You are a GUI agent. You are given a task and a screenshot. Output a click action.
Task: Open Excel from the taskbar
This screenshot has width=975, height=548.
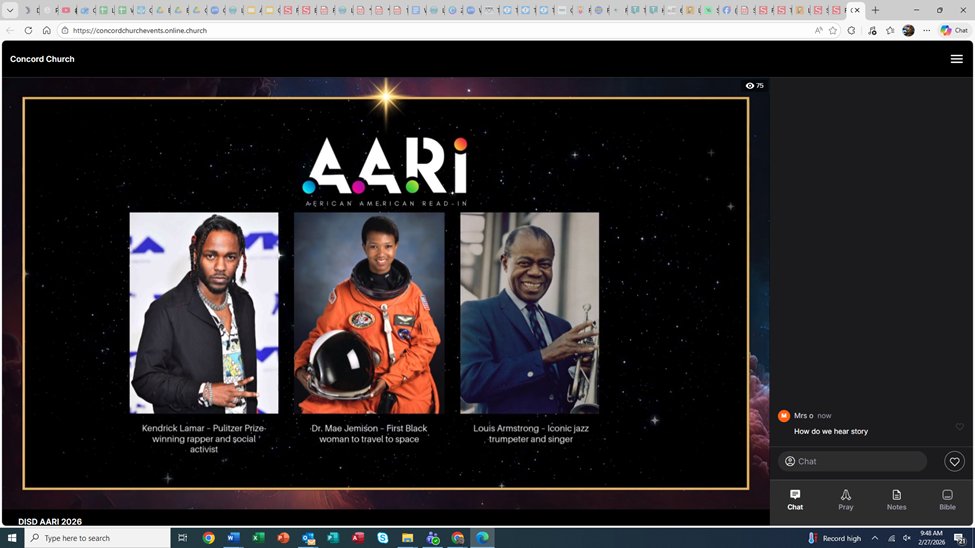click(258, 538)
